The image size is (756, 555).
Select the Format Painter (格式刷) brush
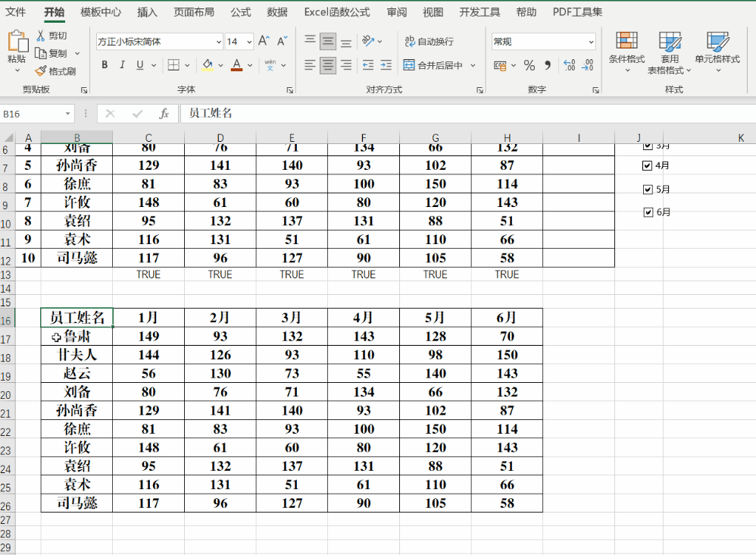pyautogui.click(x=40, y=71)
